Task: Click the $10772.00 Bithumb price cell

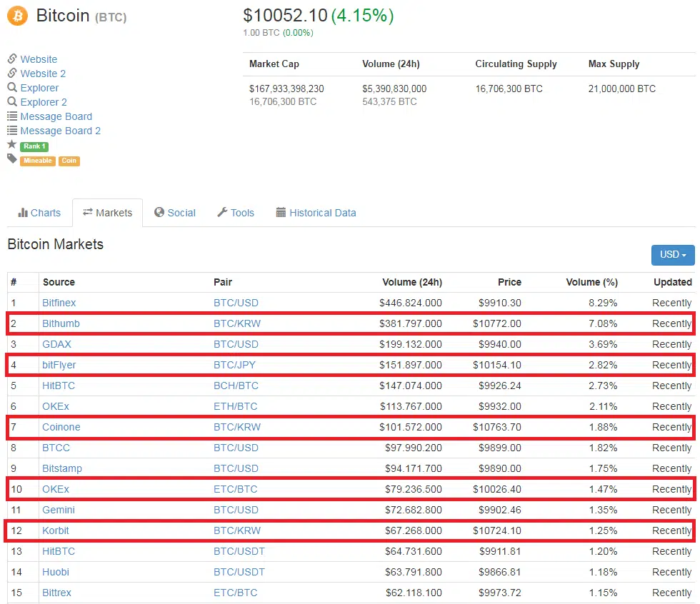Action: tap(497, 323)
